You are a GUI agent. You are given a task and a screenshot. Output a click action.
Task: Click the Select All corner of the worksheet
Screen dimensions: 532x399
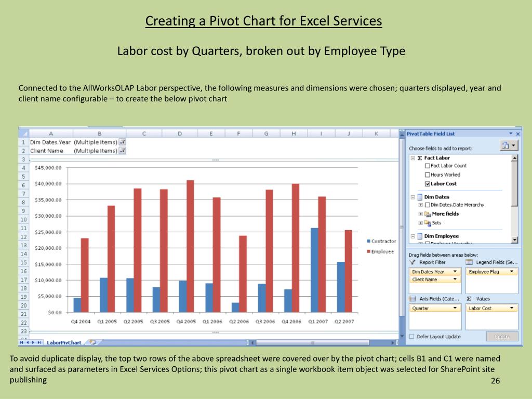pyautogui.click(x=24, y=134)
